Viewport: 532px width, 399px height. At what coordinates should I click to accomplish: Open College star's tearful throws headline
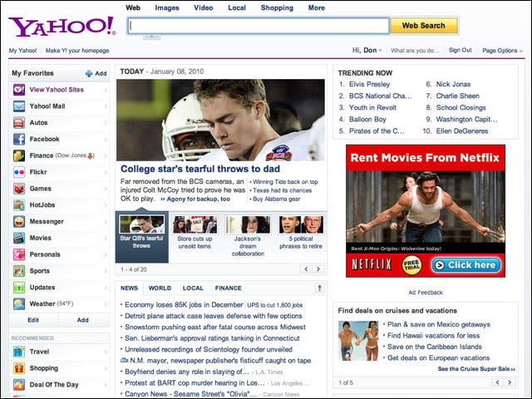pyautogui.click(x=200, y=169)
